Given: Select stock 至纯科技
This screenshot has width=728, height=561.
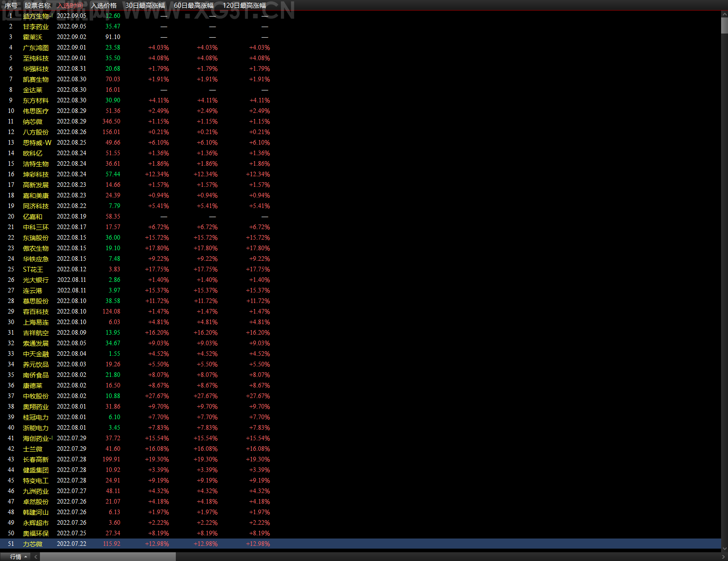Looking at the screenshot, I should pos(36,58).
